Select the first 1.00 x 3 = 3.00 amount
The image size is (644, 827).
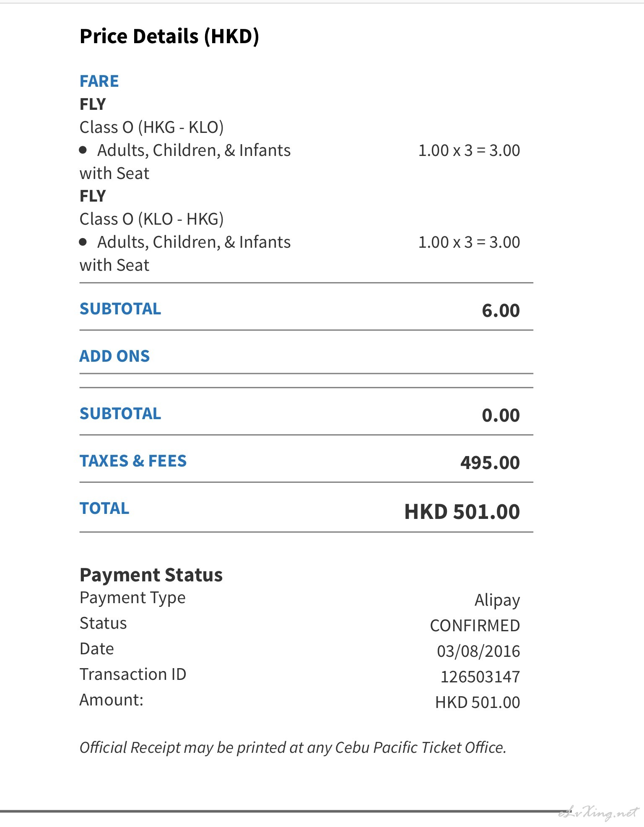469,150
